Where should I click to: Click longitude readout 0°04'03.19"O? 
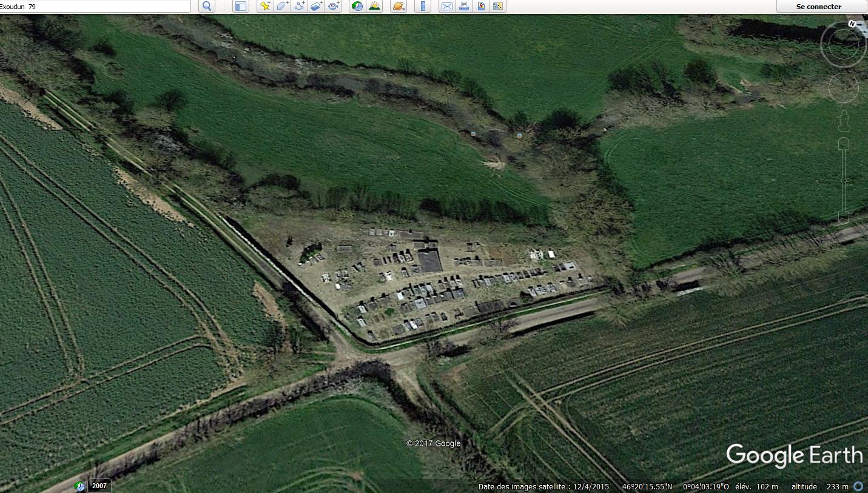(x=705, y=486)
